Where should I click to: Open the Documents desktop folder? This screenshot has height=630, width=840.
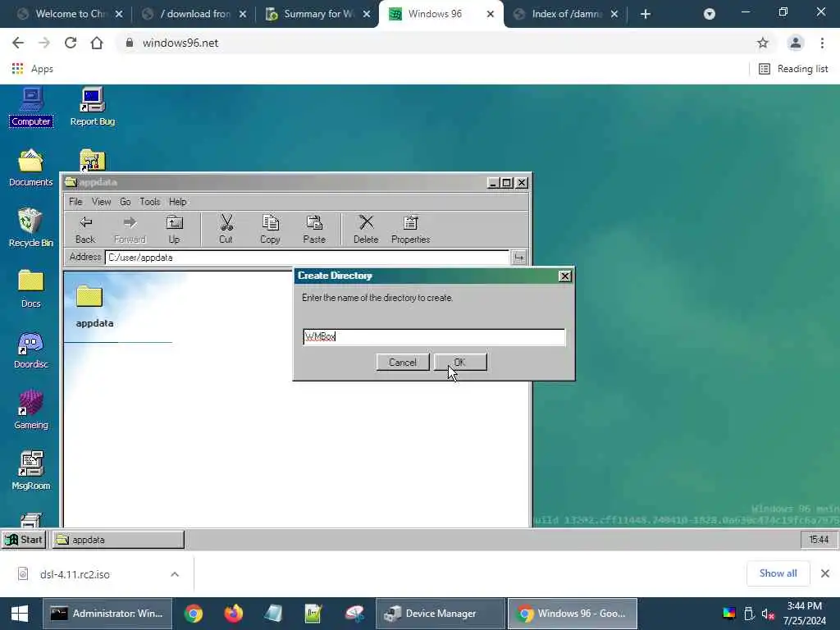pos(31,167)
